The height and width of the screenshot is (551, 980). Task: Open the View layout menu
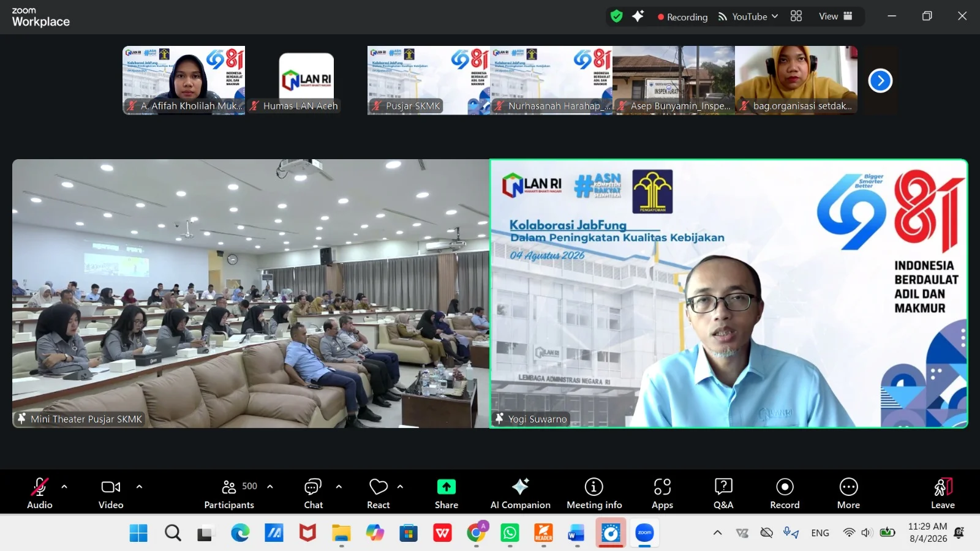pyautogui.click(x=835, y=17)
